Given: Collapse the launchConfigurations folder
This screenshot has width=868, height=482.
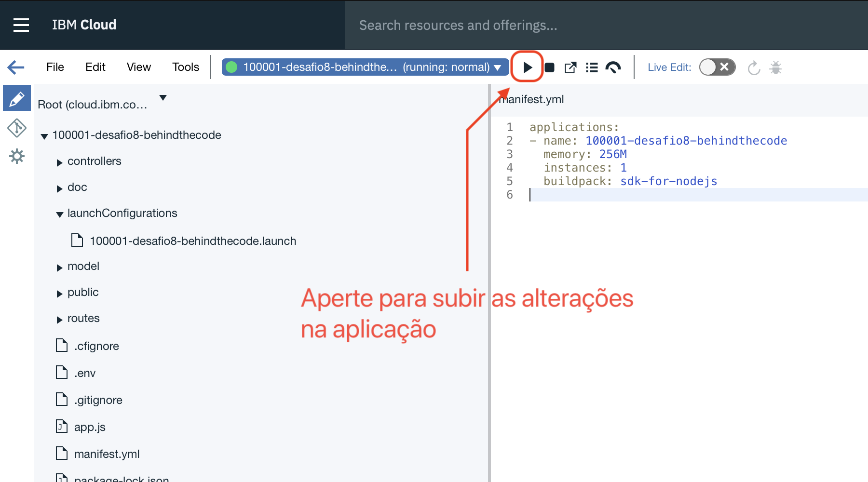Looking at the screenshot, I should (x=59, y=214).
